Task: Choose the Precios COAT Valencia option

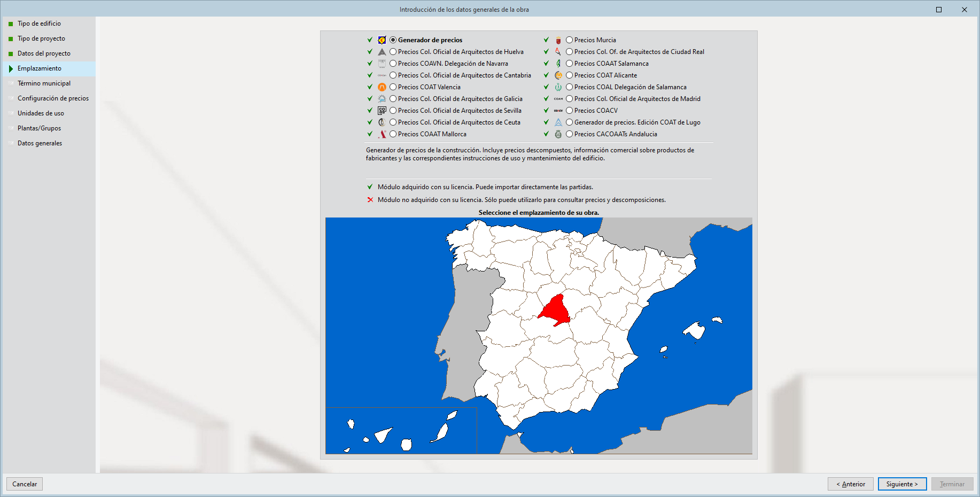Action: coord(393,87)
